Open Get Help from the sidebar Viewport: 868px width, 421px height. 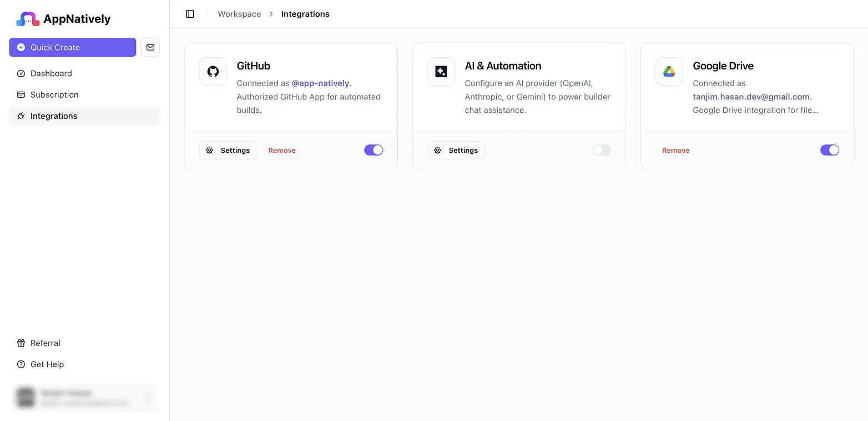tap(84, 364)
